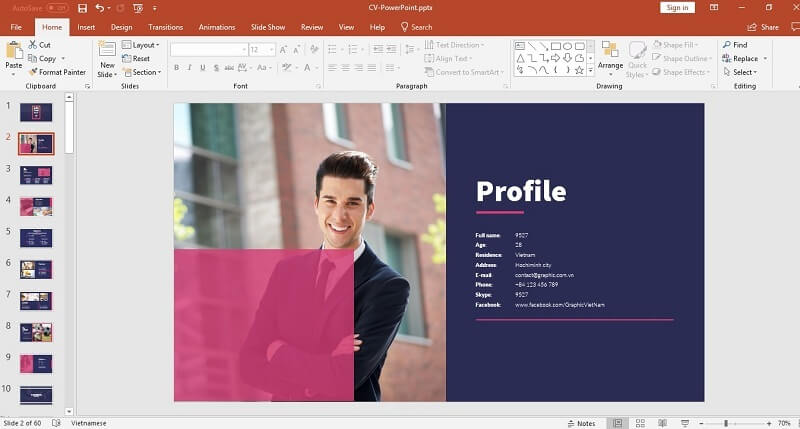Image resolution: width=800 pixels, height=429 pixels.
Task: Click the New Slide icon
Action: (x=107, y=52)
